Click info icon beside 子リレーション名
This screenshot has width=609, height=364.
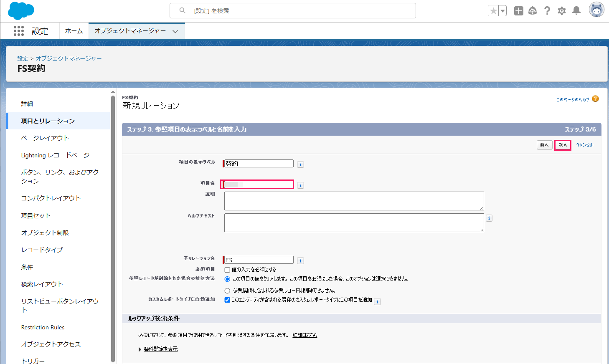300,261
